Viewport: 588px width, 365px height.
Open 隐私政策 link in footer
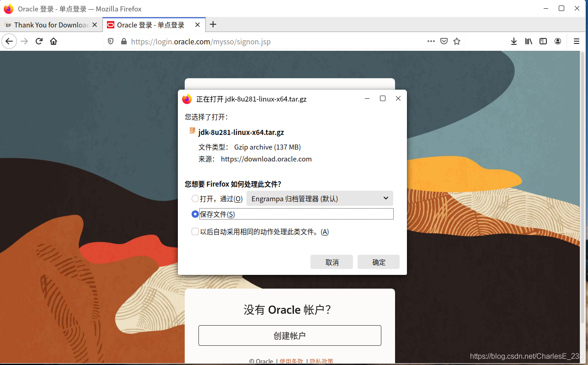pyautogui.click(x=321, y=361)
